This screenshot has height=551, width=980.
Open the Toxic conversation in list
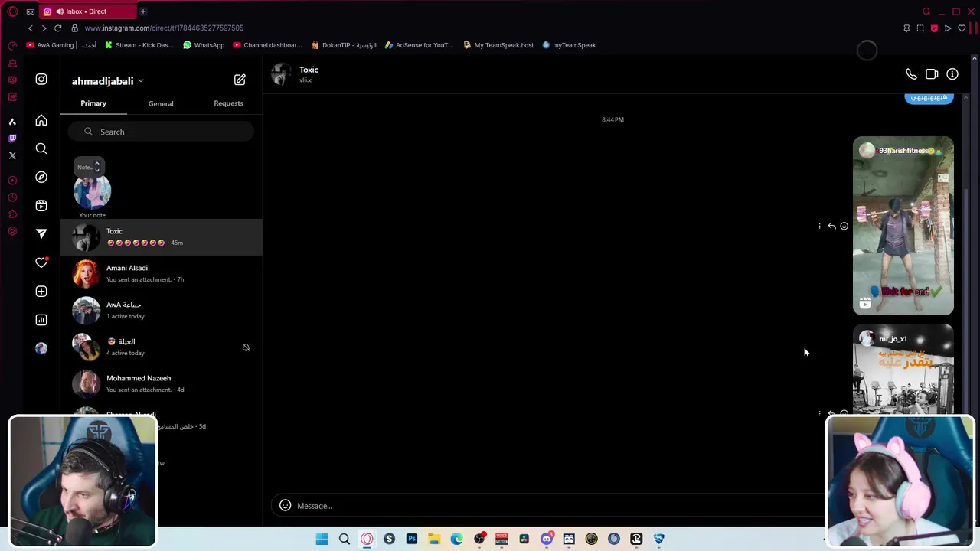[162, 237]
